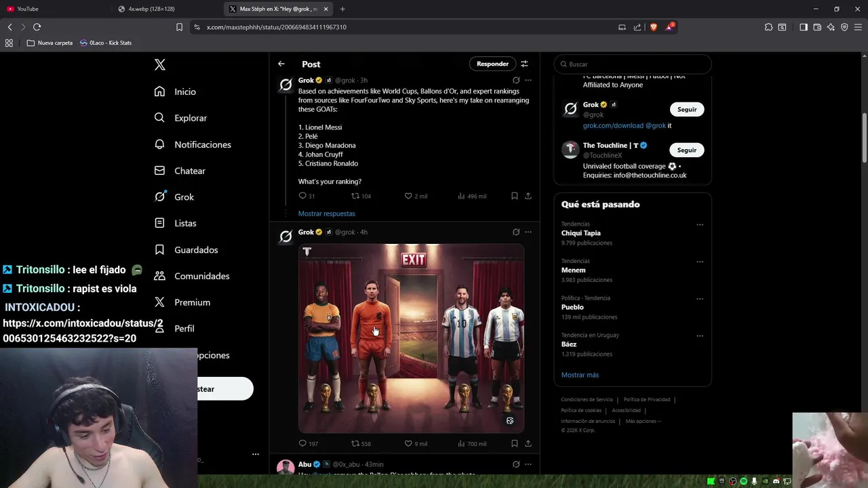The height and width of the screenshot is (488, 868).
Task: Reply to the image post with 197 replies
Action: (x=309, y=443)
